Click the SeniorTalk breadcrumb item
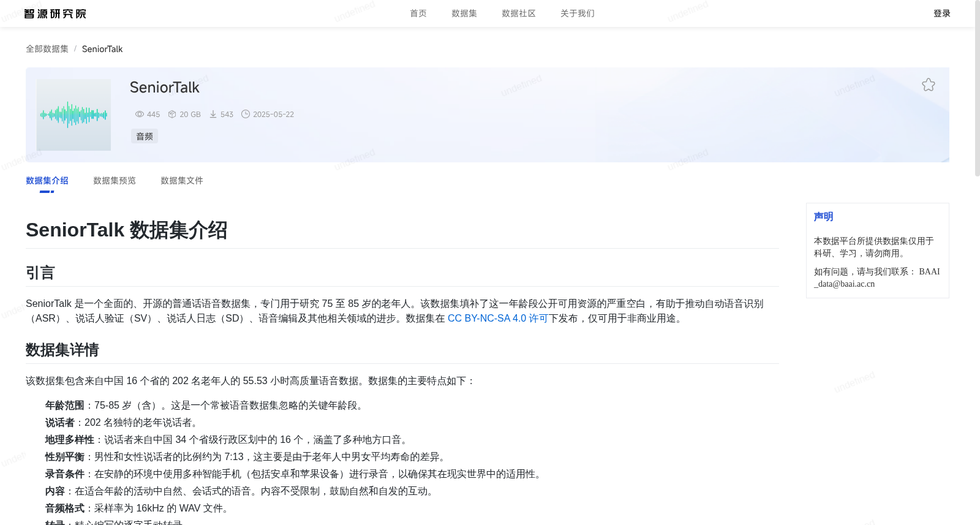This screenshot has width=980, height=525. pyautogui.click(x=102, y=49)
